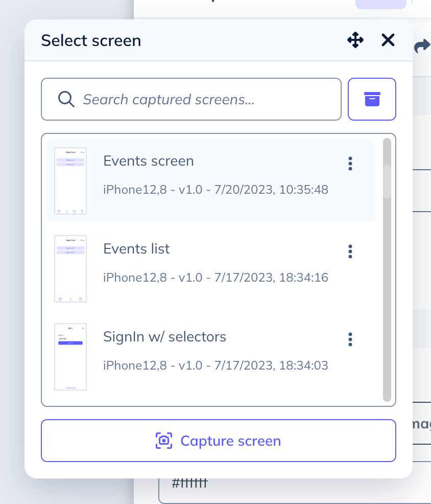Click the redo arrow icon behind the dialog
431x504 pixels.
pyautogui.click(x=422, y=47)
